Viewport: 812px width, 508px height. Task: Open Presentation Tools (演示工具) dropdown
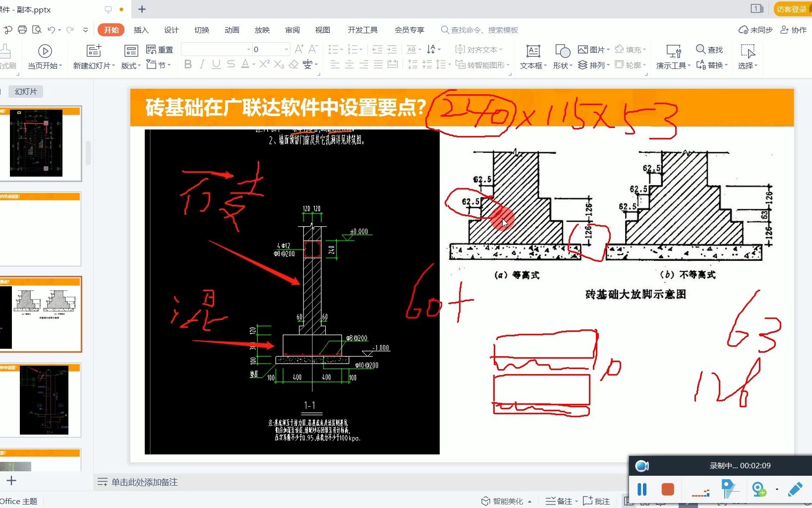673,57
